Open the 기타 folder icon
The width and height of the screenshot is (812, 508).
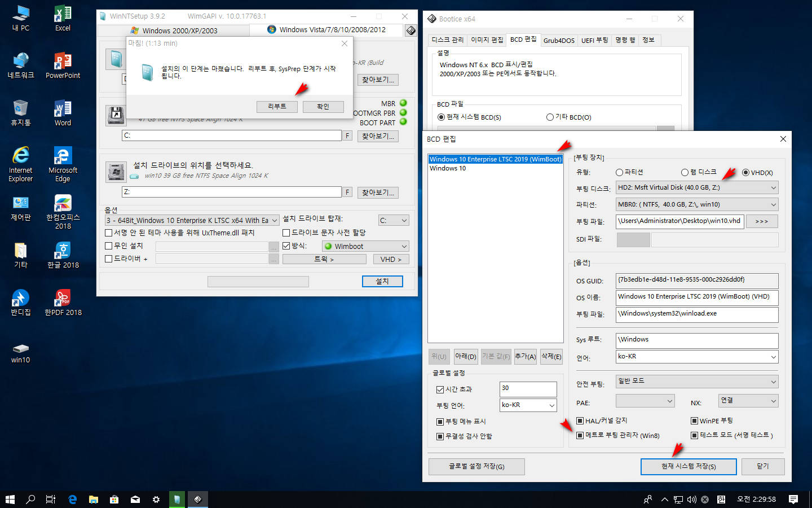coord(21,255)
